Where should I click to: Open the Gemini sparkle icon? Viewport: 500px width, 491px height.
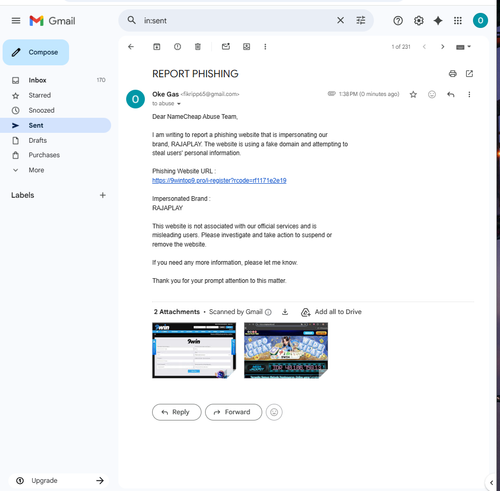tap(438, 21)
